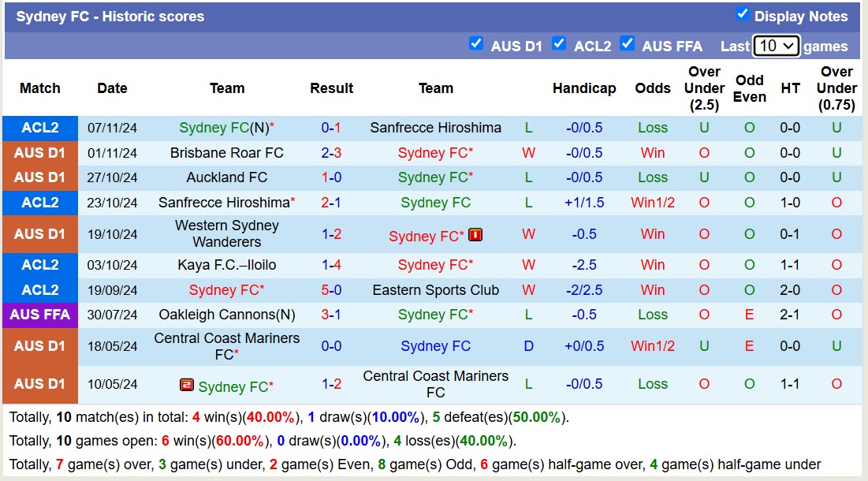Open the Brisbane Roar FC team link
Image resolution: width=868 pixels, height=481 pixels.
coord(226,152)
